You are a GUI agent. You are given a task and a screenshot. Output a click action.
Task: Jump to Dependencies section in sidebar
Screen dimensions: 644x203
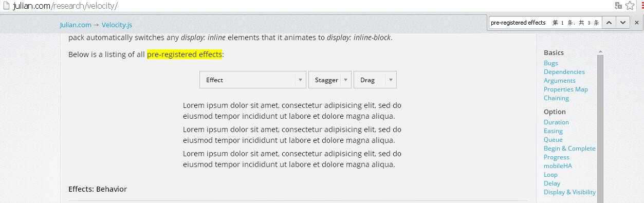click(x=564, y=72)
